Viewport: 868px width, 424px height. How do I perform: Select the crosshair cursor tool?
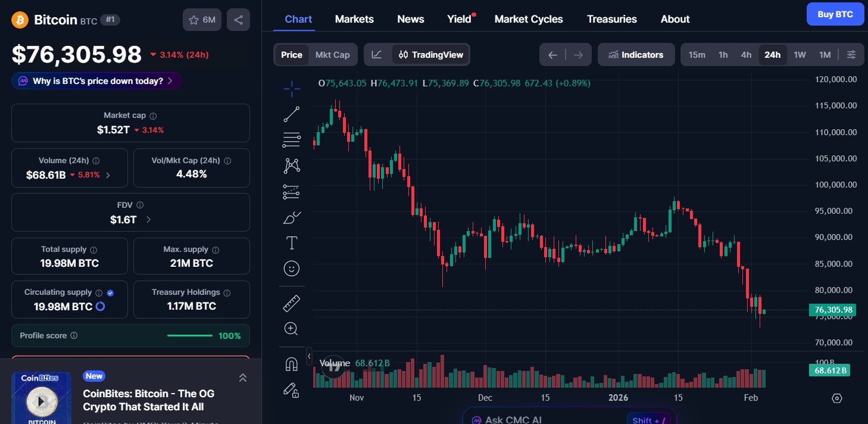click(292, 88)
